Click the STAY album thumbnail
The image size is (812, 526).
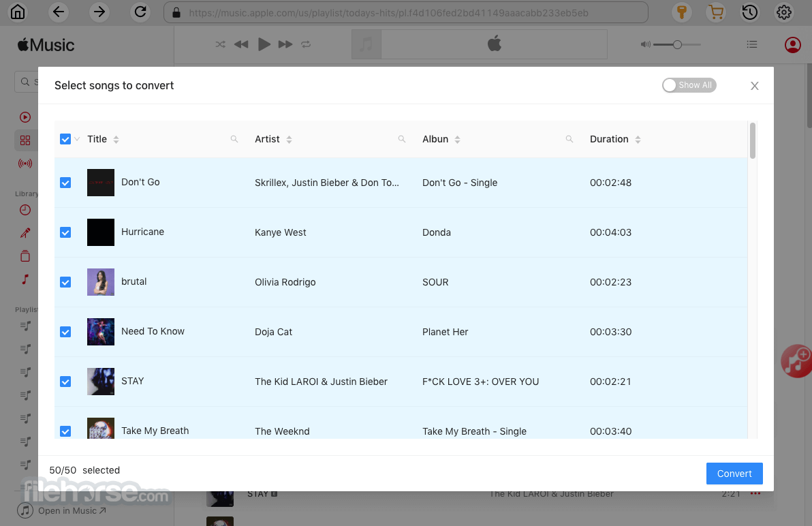(x=100, y=381)
